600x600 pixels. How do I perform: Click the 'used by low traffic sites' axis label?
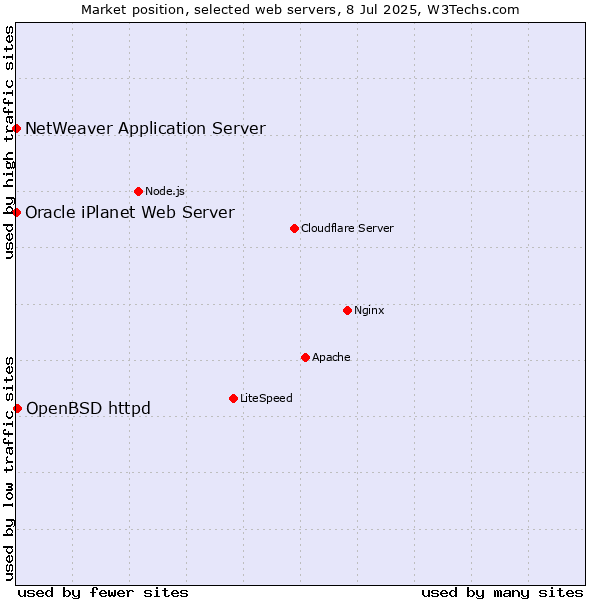[9, 469]
